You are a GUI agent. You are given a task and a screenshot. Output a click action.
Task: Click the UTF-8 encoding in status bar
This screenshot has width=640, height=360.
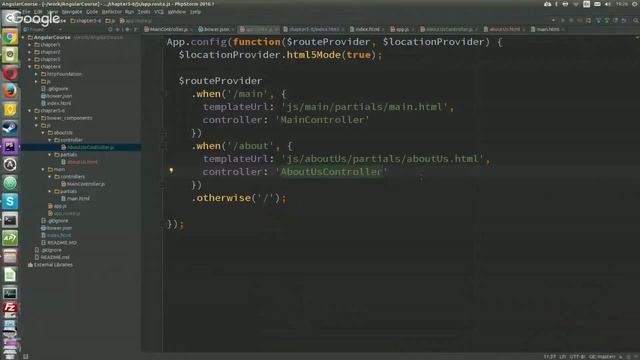click(x=577, y=357)
